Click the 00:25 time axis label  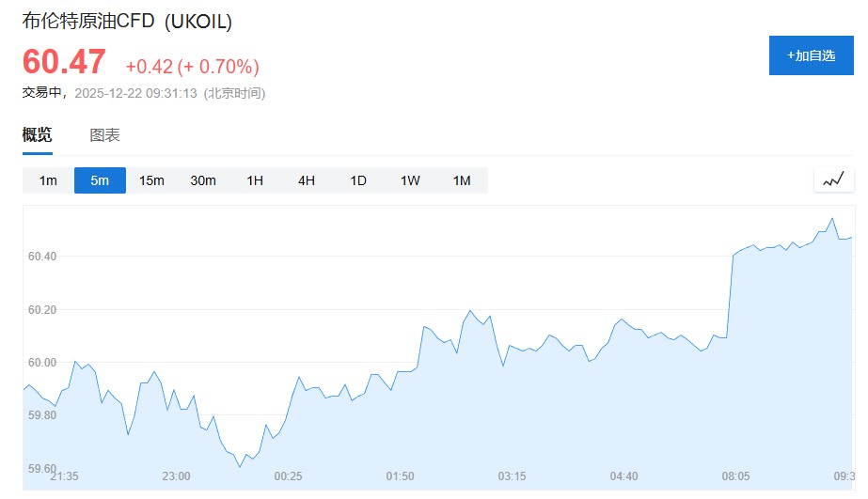click(x=288, y=476)
